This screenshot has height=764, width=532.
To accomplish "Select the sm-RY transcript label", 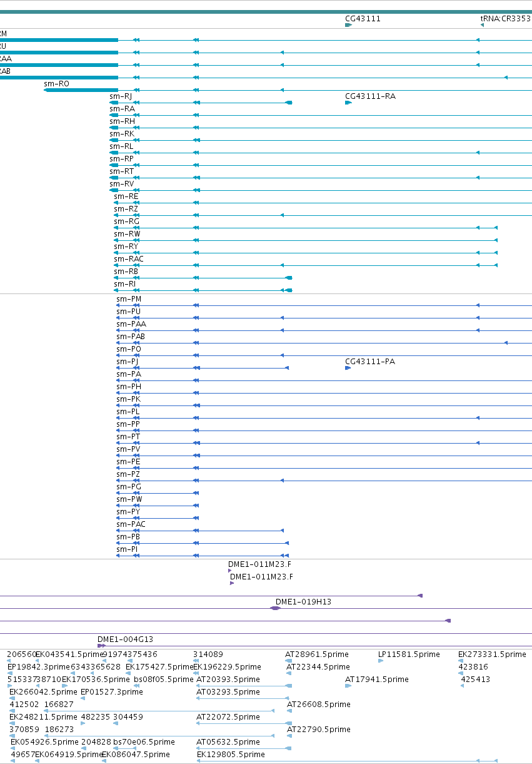I will pyautogui.click(x=126, y=247).
